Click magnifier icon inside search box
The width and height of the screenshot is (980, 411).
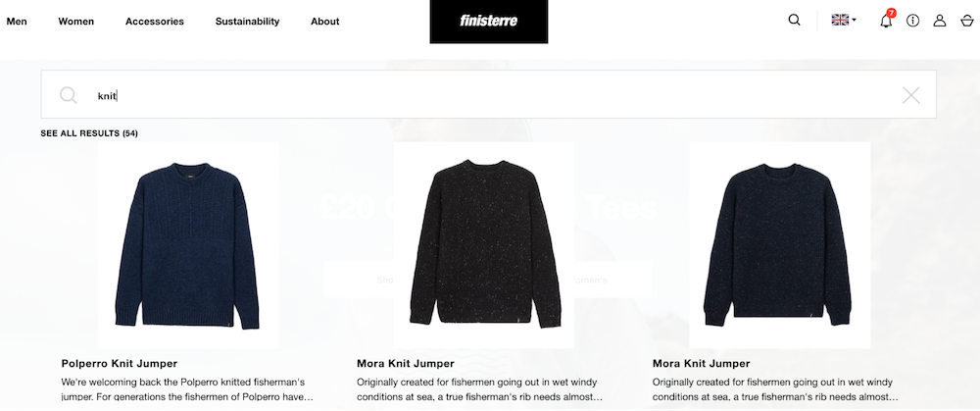[69, 95]
